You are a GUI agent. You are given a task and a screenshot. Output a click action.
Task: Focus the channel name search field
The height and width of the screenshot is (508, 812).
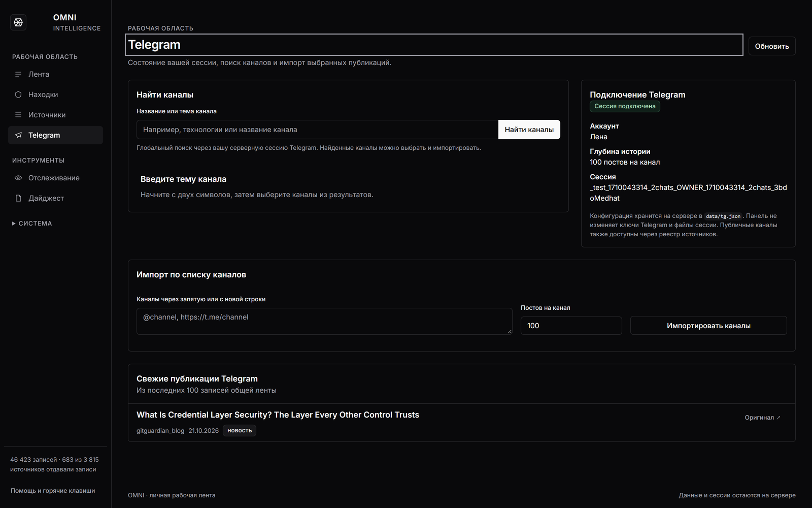(317, 130)
